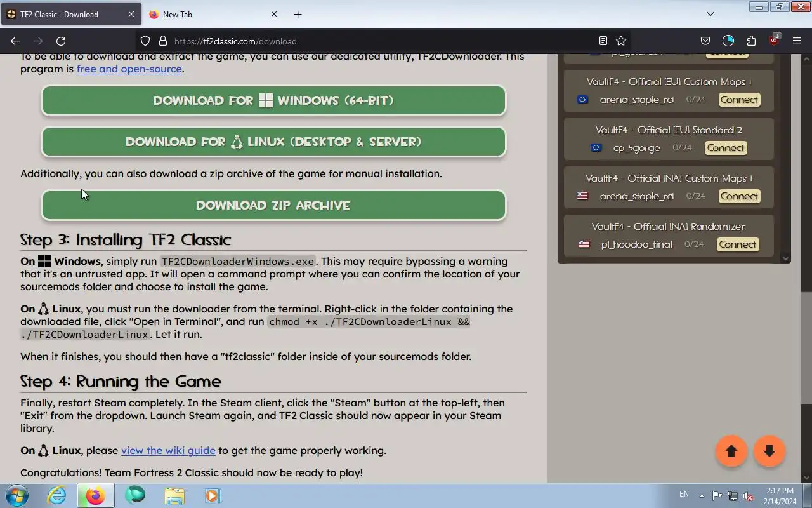Image resolution: width=812 pixels, height=508 pixels.
Task: Click the EN language indicator
Action: 684,494
